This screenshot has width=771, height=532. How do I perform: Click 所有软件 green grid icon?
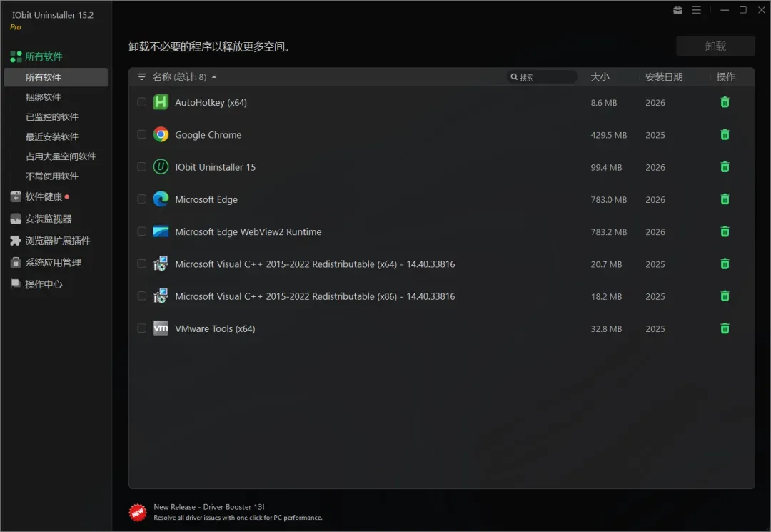pyautogui.click(x=16, y=56)
